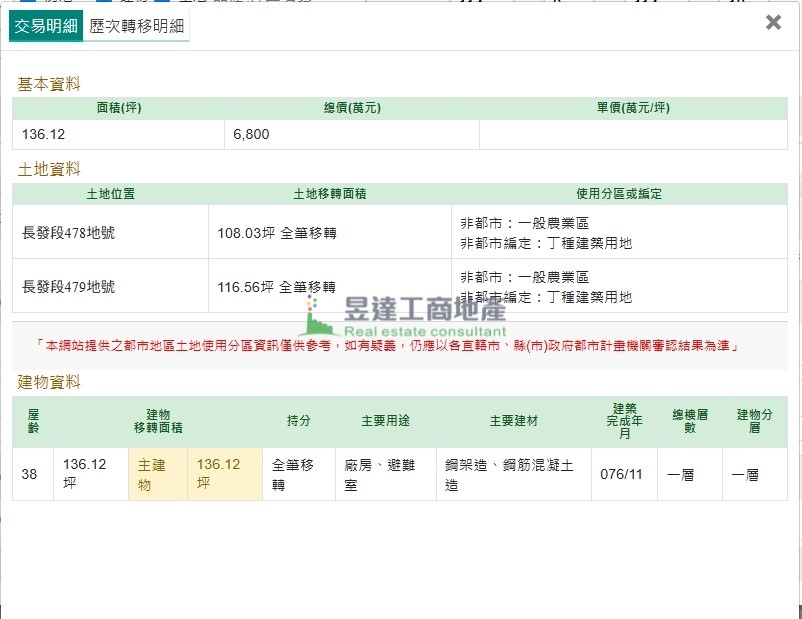Viewport: 802px width, 619px height.
Task: Select the 長發段478地號 land row
Action: point(69,232)
